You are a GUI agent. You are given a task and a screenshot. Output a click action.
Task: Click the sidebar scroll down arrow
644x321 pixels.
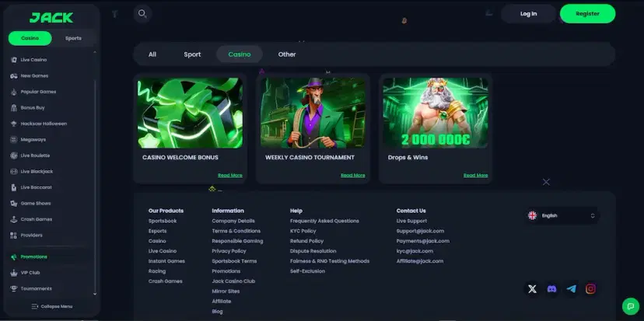[95, 294]
